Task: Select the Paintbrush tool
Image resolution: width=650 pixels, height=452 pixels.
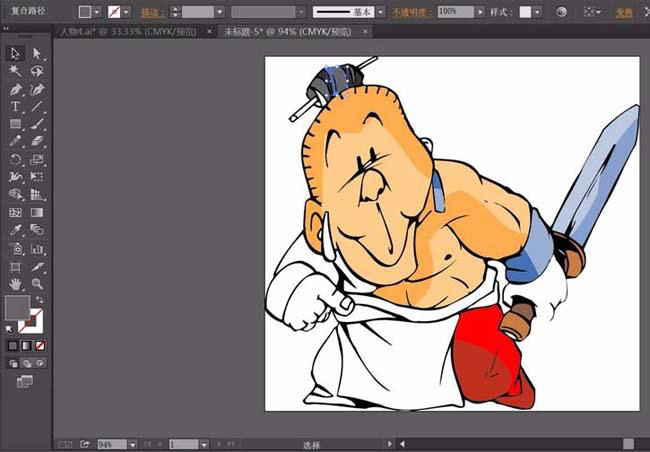Action: tap(37, 124)
